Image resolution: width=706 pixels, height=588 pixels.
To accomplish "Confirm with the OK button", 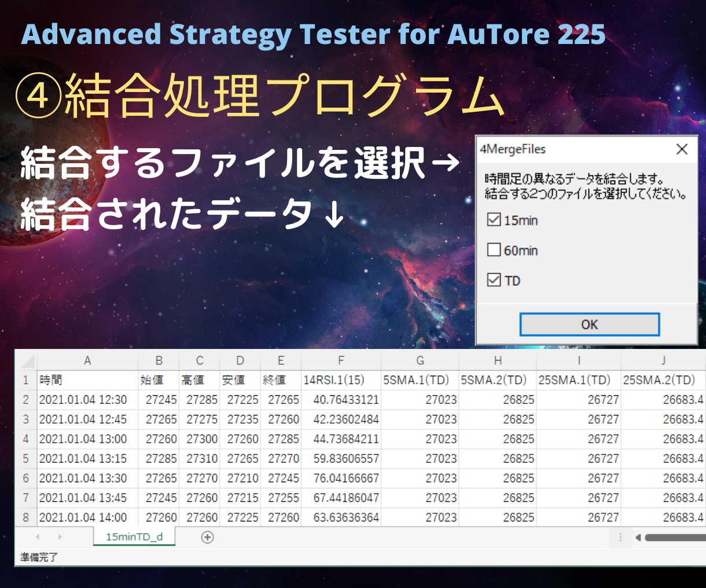I will pos(589,324).
